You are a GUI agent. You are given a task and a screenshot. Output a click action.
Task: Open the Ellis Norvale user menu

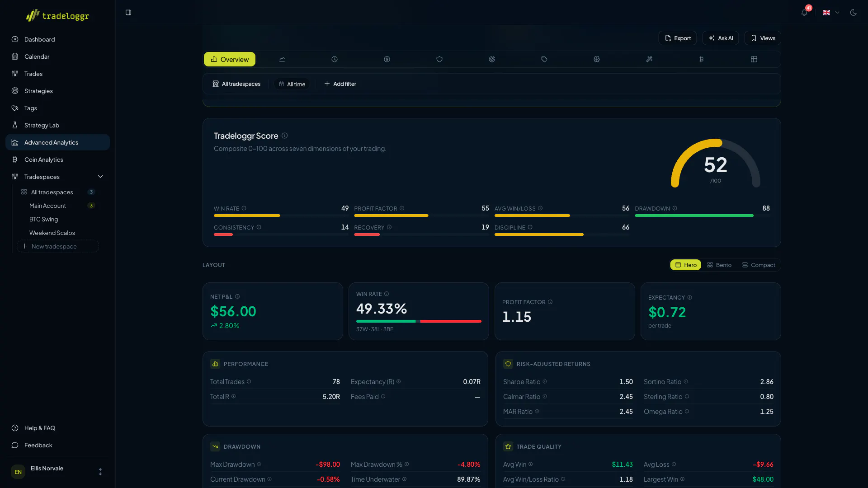coord(57,471)
